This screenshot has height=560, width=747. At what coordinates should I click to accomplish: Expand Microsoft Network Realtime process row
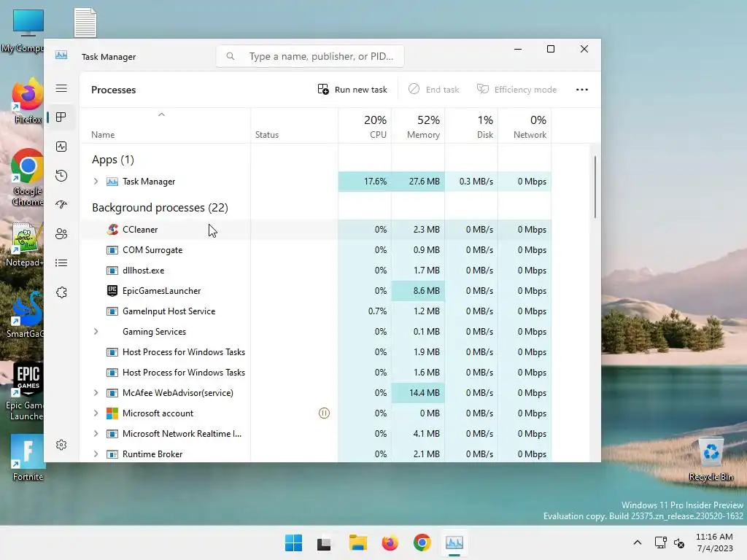click(x=96, y=434)
